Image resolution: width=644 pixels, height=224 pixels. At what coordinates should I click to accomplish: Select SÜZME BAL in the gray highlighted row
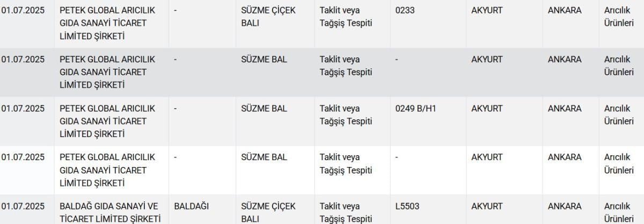pyautogui.click(x=264, y=60)
